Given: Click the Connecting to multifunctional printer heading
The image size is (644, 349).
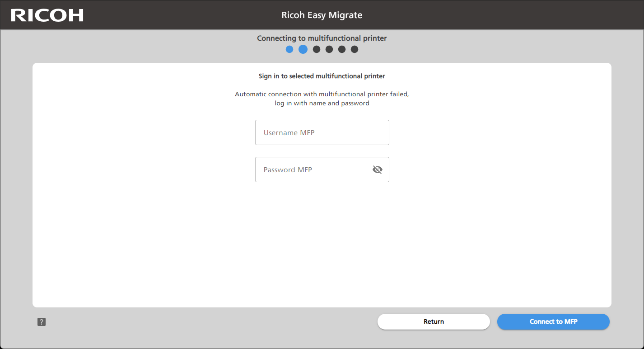Looking at the screenshot, I should tap(322, 38).
